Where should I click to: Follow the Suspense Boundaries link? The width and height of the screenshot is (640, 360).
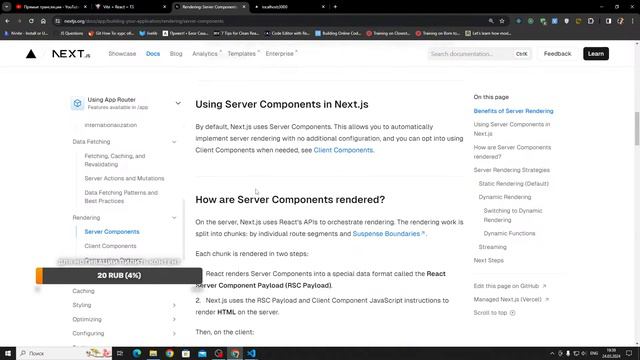click(388, 233)
